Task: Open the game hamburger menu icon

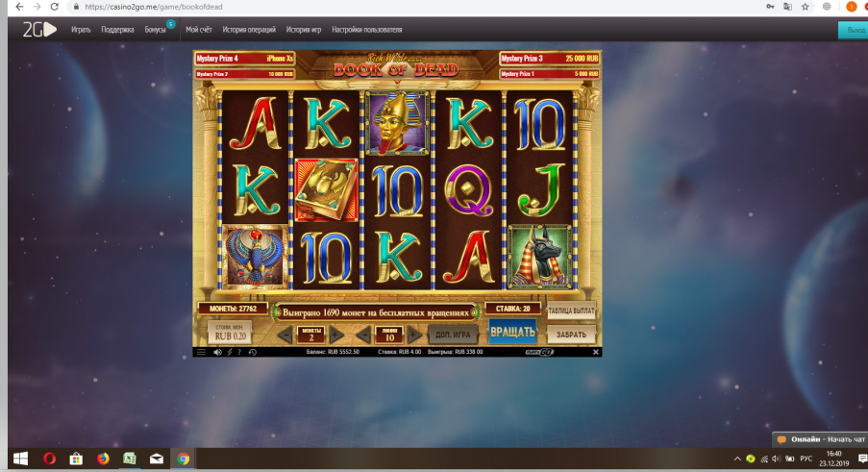Action: [201, 352]
